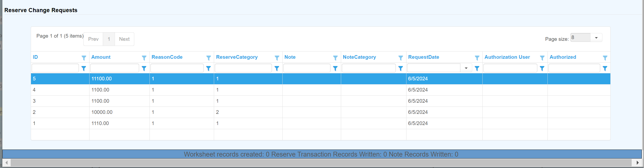Screen dimensions: 644x168
Task: Open the Authorized column header filter icon
Action: coord(605,58)
